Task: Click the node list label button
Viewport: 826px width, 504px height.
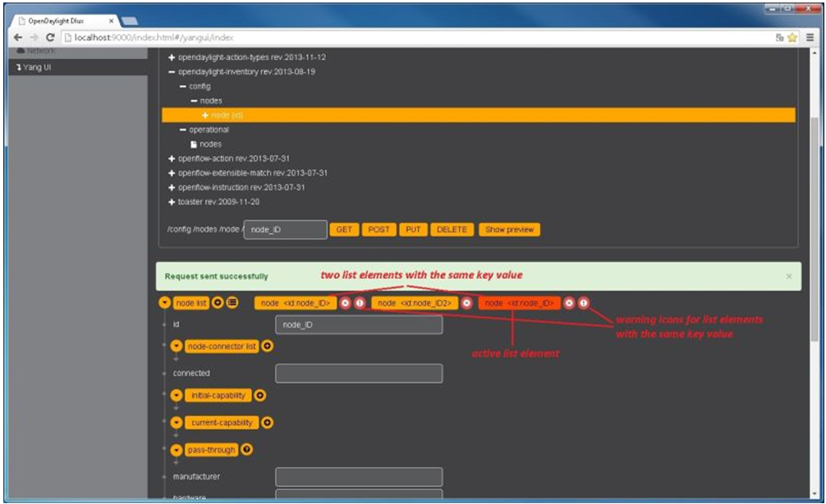Action: tap(191, 303)
